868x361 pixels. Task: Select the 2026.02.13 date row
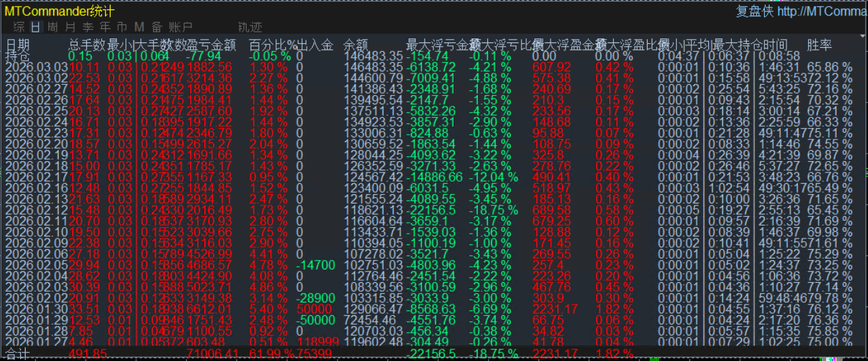[36, 198]
